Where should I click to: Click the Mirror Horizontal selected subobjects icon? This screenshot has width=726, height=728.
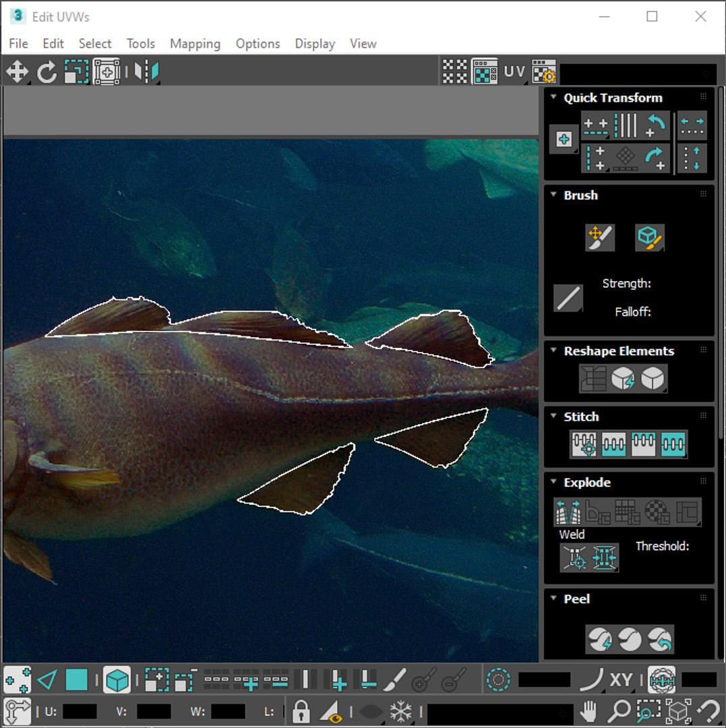click(147, 72)
